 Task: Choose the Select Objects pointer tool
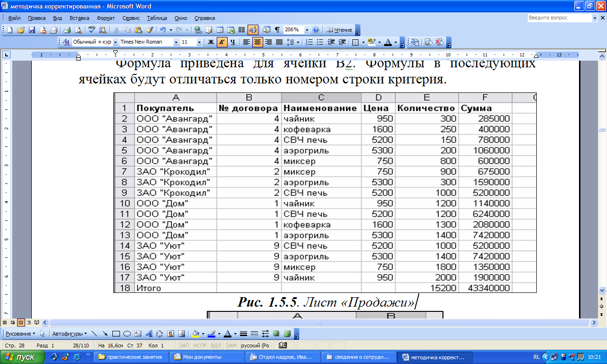(43, 333)
